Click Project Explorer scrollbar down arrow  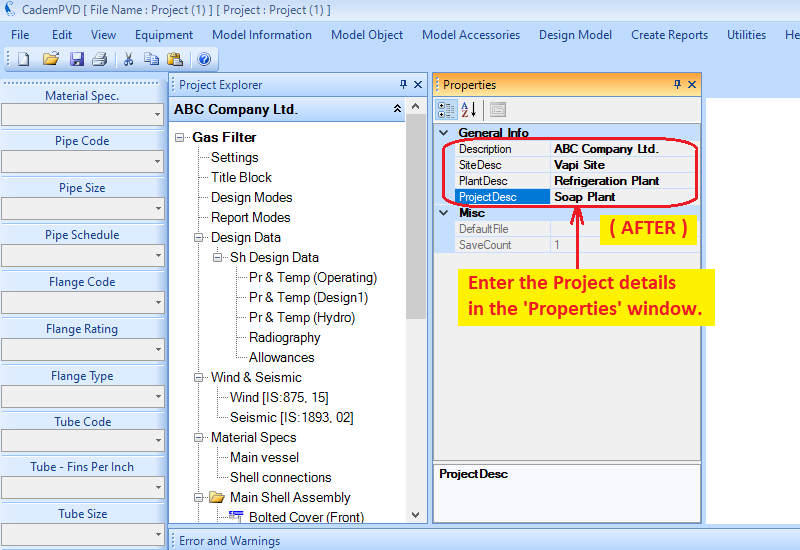416,515
